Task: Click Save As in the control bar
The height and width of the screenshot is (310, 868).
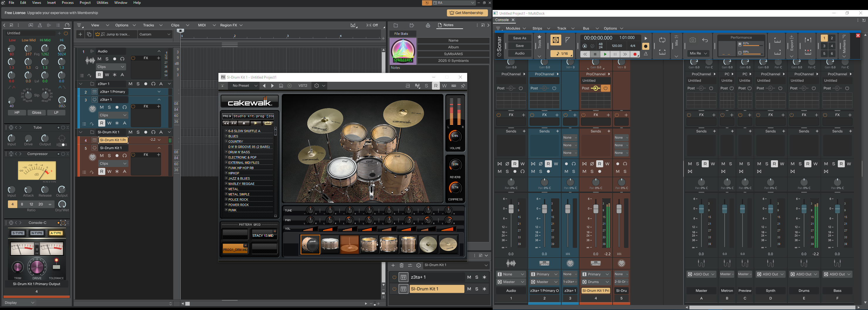Action: 520,38
